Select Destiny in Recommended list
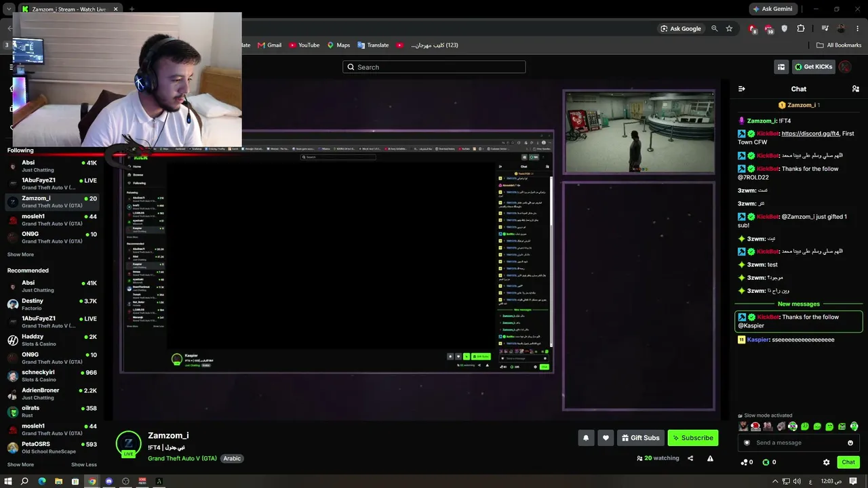 click(52, 304)
